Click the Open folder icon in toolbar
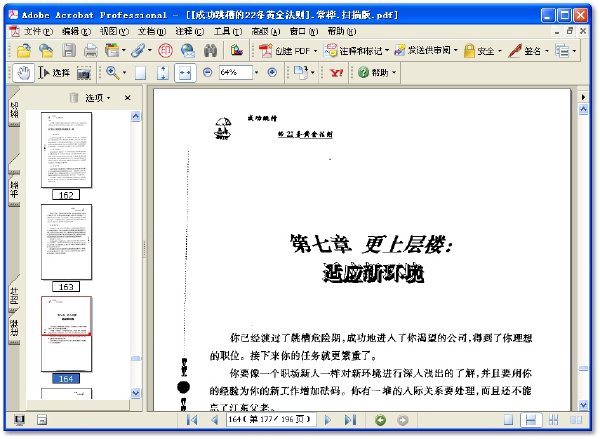The image size is (600, 439). (x=24, y=51)
